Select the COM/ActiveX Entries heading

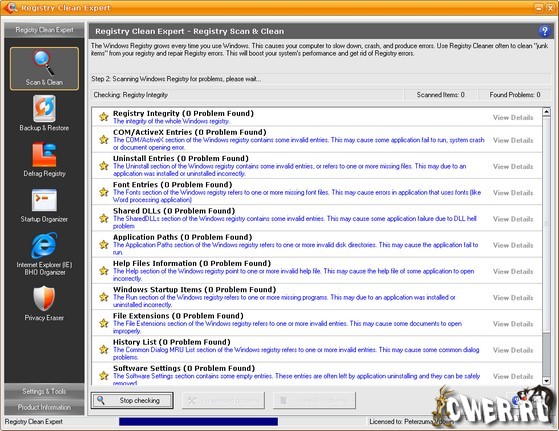(190, 132)
